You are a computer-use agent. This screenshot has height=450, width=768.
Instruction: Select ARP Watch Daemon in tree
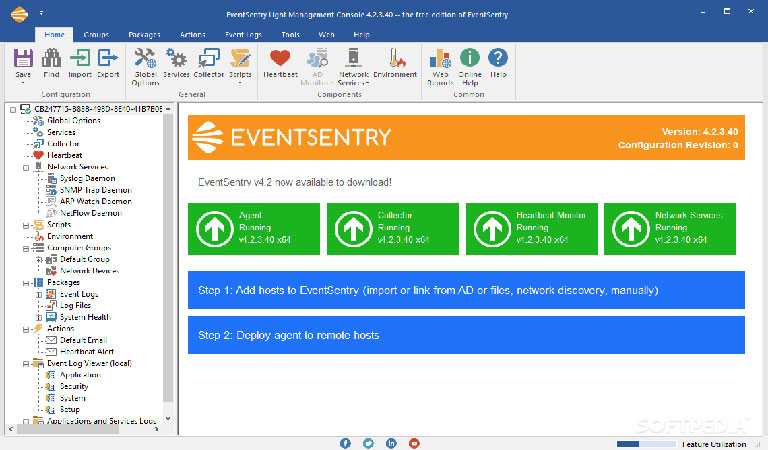point(96,201)
